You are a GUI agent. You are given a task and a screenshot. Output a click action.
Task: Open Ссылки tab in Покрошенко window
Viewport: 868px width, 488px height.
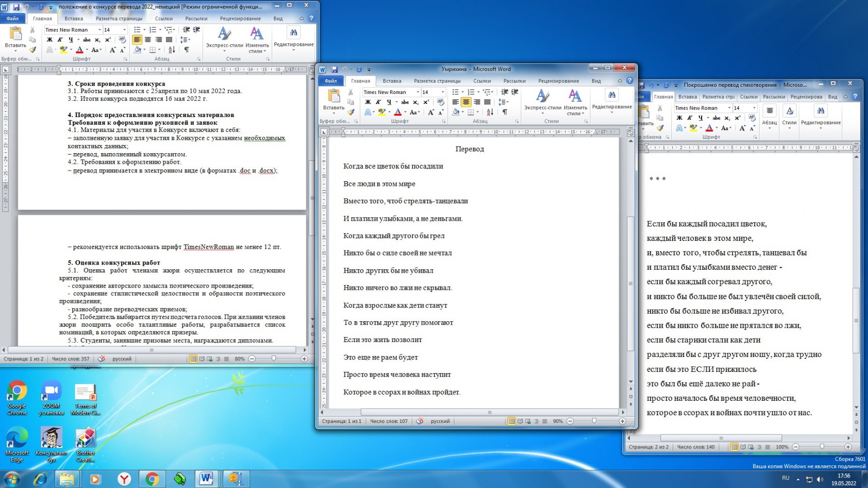[749, 97]
